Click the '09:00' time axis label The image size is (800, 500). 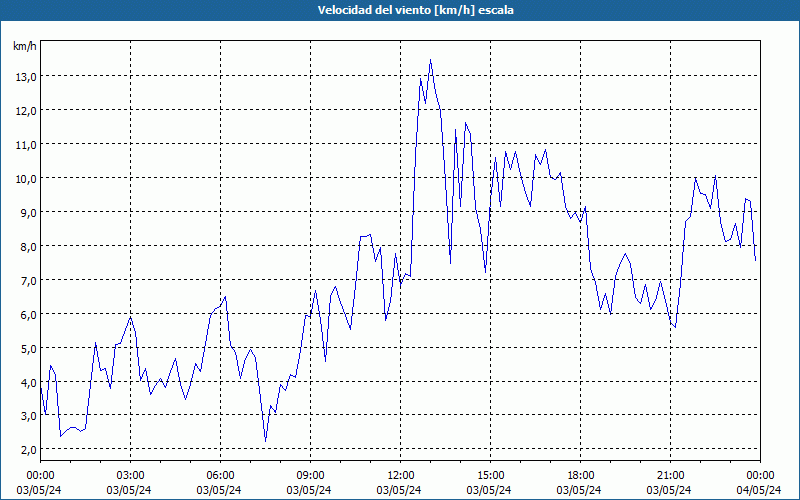click(x=310, y=476)
